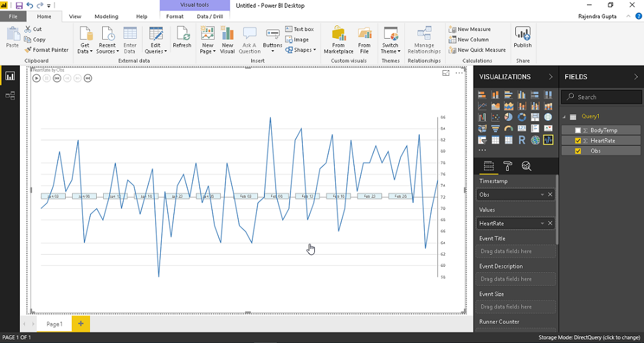
Task: Open the Data / Drill tab
Action: [x=210, y=17]
